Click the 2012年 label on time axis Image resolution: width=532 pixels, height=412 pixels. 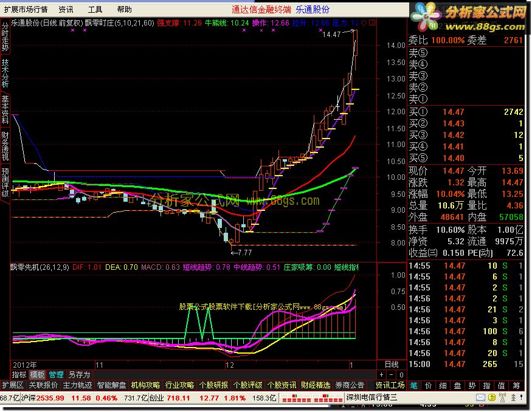(24, 365)
